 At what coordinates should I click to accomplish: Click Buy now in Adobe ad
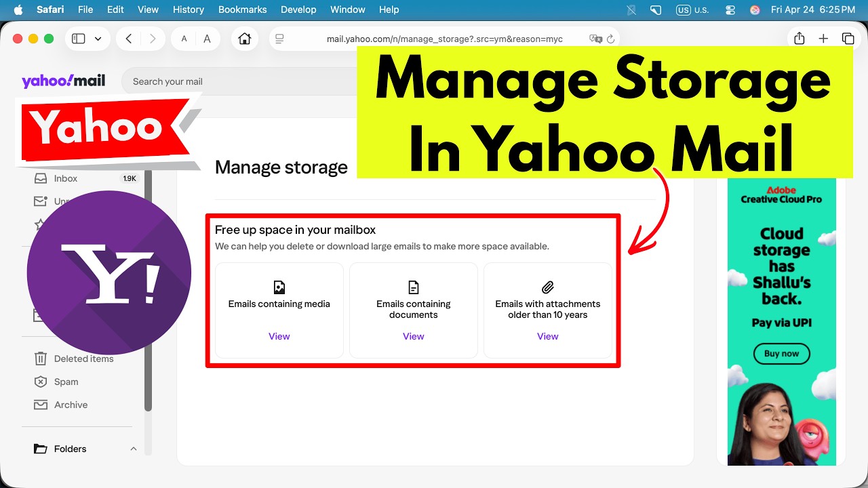coord(781,353)
